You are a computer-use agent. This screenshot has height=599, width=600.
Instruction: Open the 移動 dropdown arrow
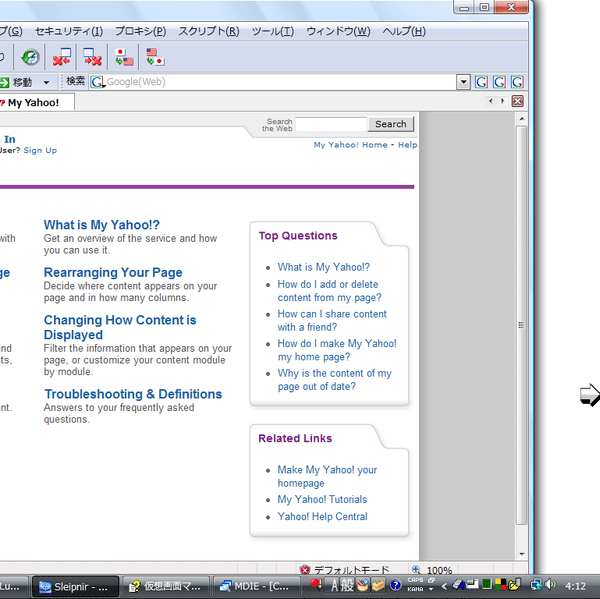46,82
